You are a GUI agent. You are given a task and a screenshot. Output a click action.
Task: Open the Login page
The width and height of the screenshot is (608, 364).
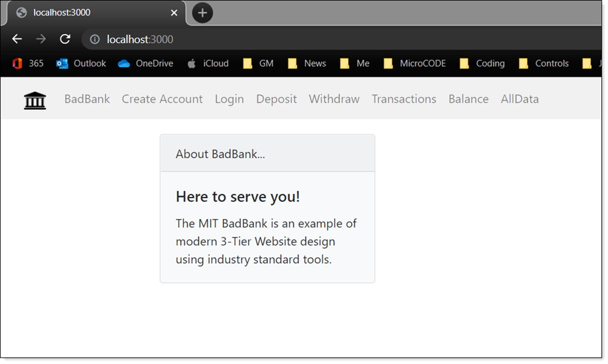tap(229, 99)
